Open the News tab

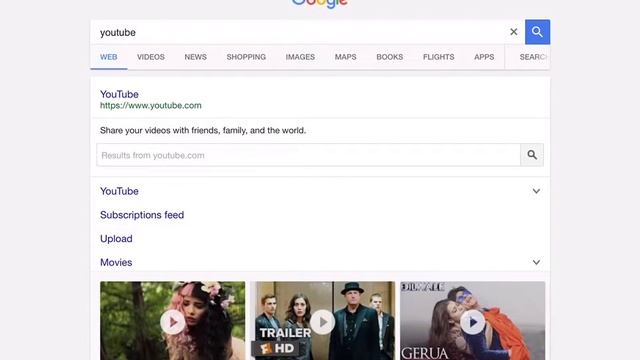pyautogui.click(x=196, y=57)
